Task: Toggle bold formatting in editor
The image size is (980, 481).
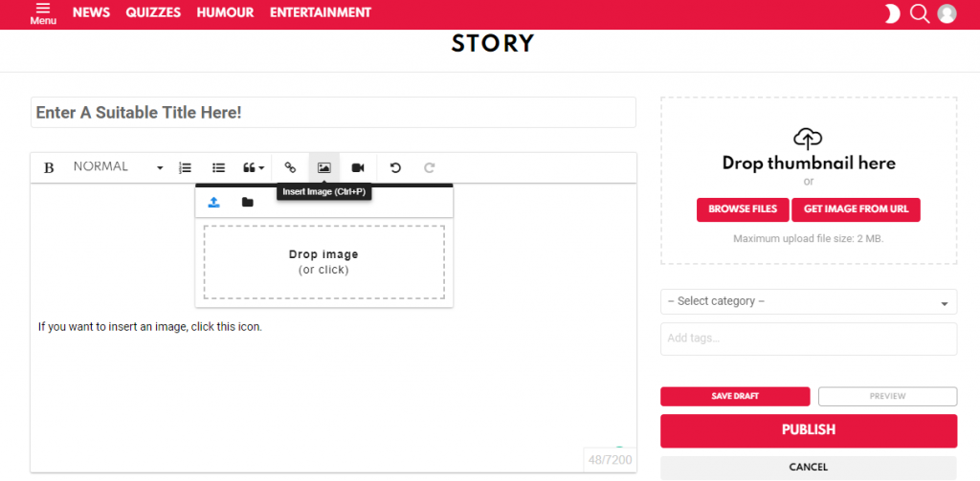Action: point(49,167)
